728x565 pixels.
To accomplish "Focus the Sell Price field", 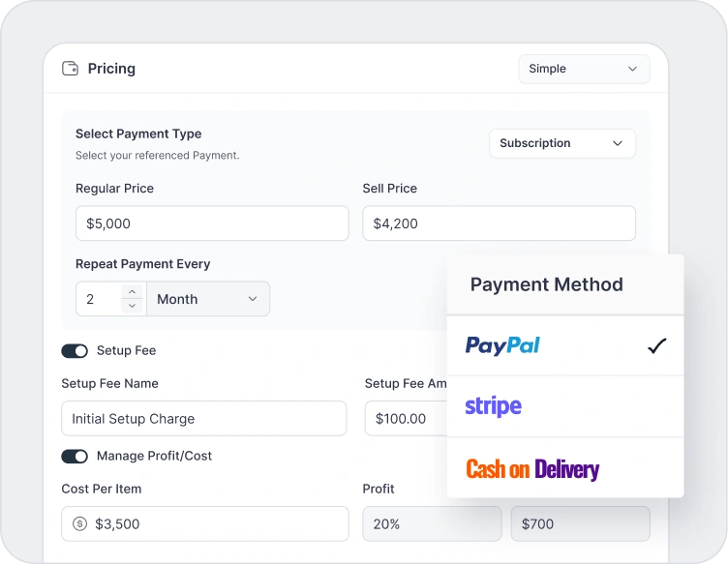I will pyautogui.click(x=499, y=223).
